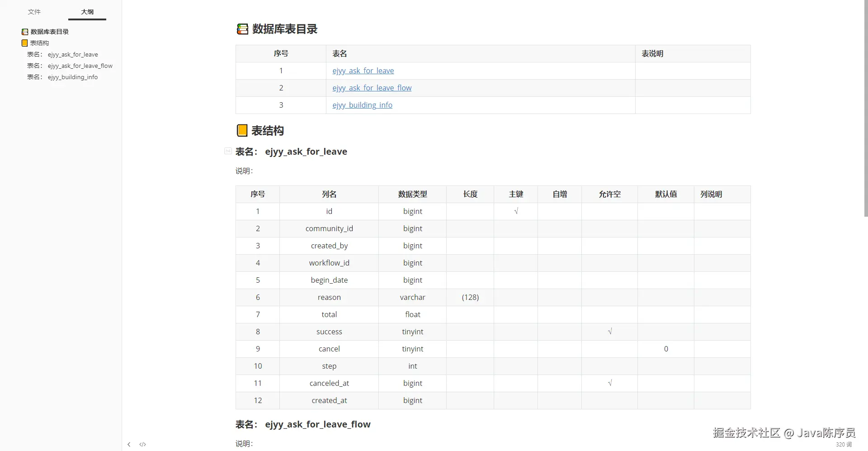Click the varchar data type cell

tap(412, 298)
